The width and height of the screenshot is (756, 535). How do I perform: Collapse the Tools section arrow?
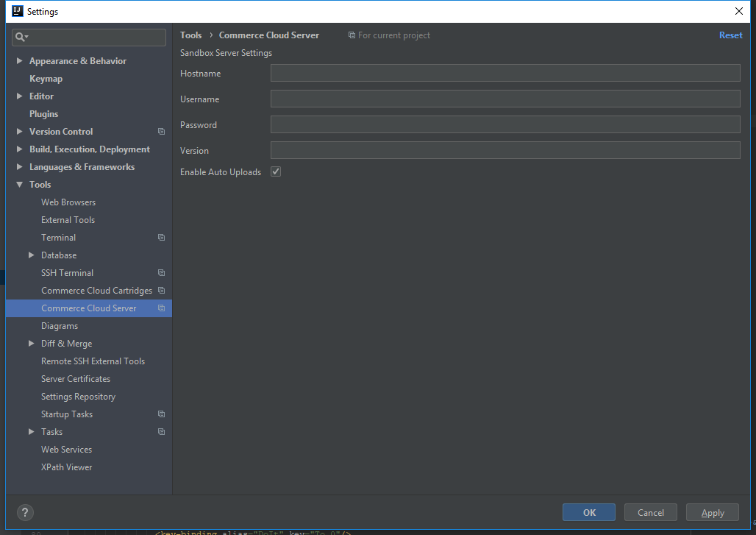tap(20, 184)
